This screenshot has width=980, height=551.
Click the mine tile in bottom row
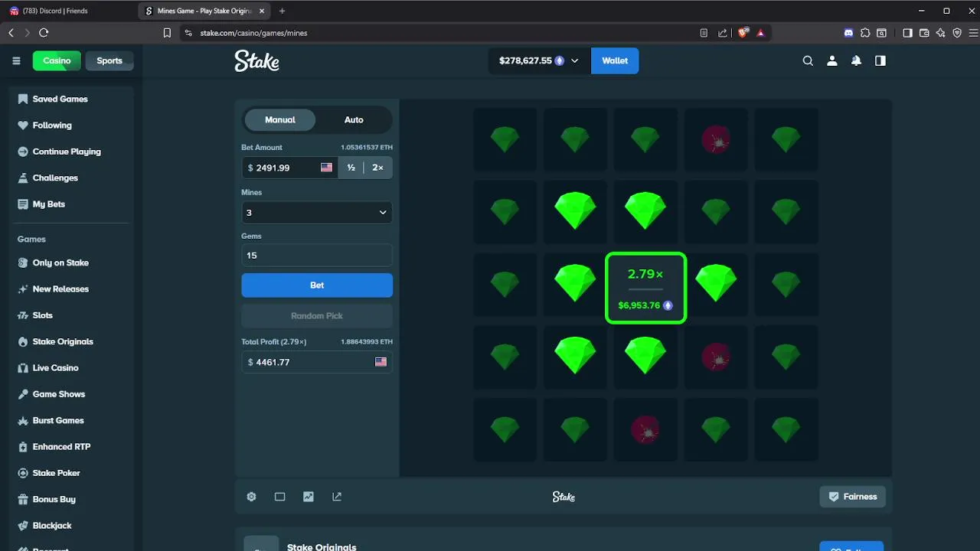pyautogui.click(x=645, y=430)
